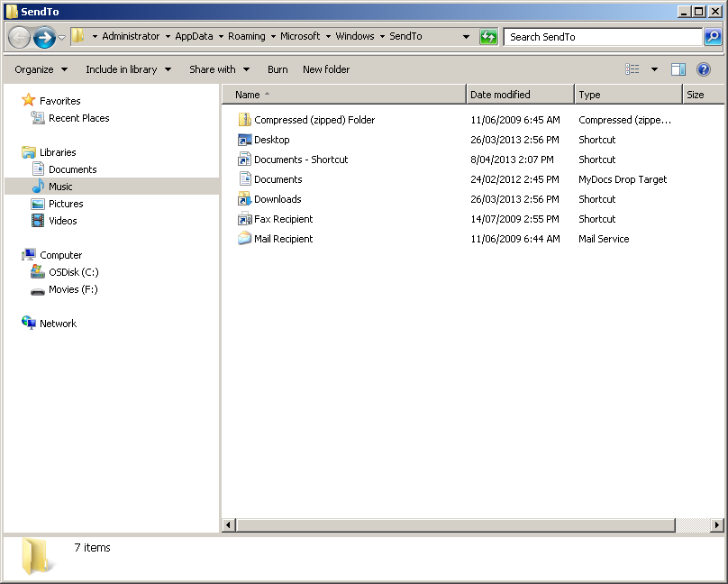Open Recent Places in Favorites
The height and width of the screenshot is (584, 728).
[x=79, y=118]
